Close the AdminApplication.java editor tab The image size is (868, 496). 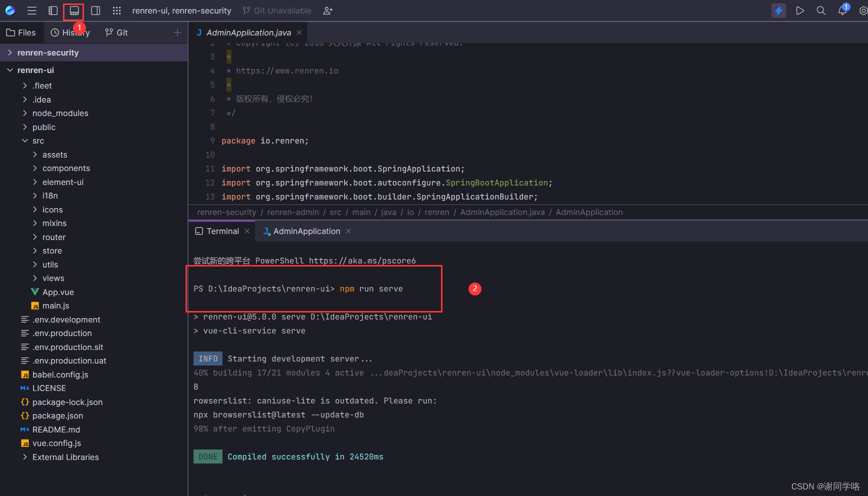coord(299,32)
